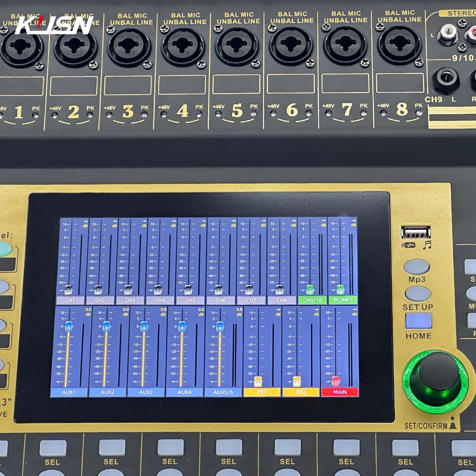Grab the CH3 fader knob on screen
The width and height of the screenshot is (476, 476).
click(x=128, y=290)
